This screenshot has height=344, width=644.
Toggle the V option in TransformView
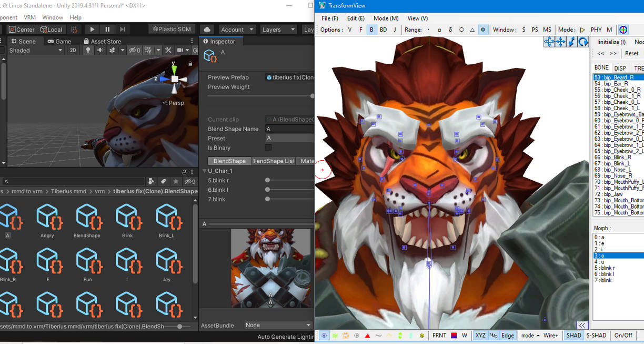pos(349,30)
